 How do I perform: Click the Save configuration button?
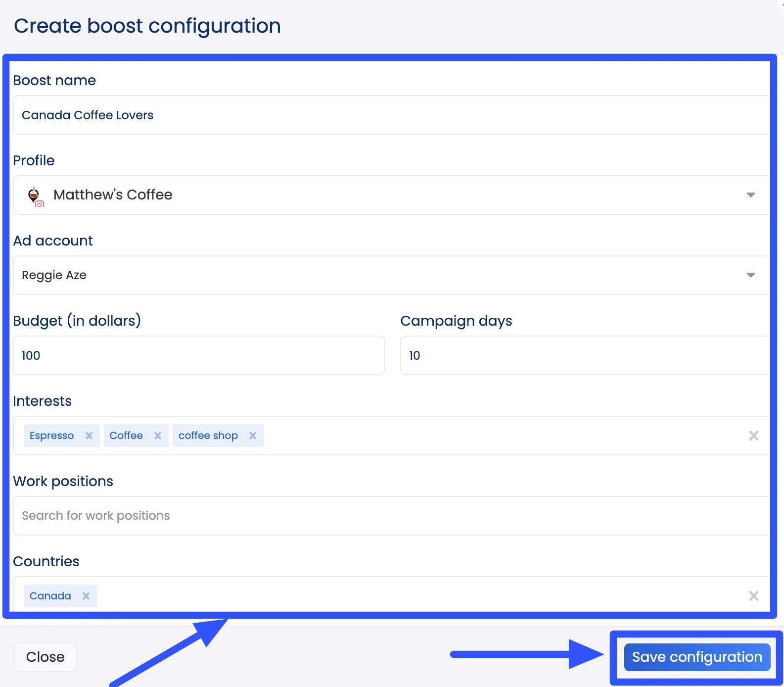pyautogui.click(x=697, y=657)
